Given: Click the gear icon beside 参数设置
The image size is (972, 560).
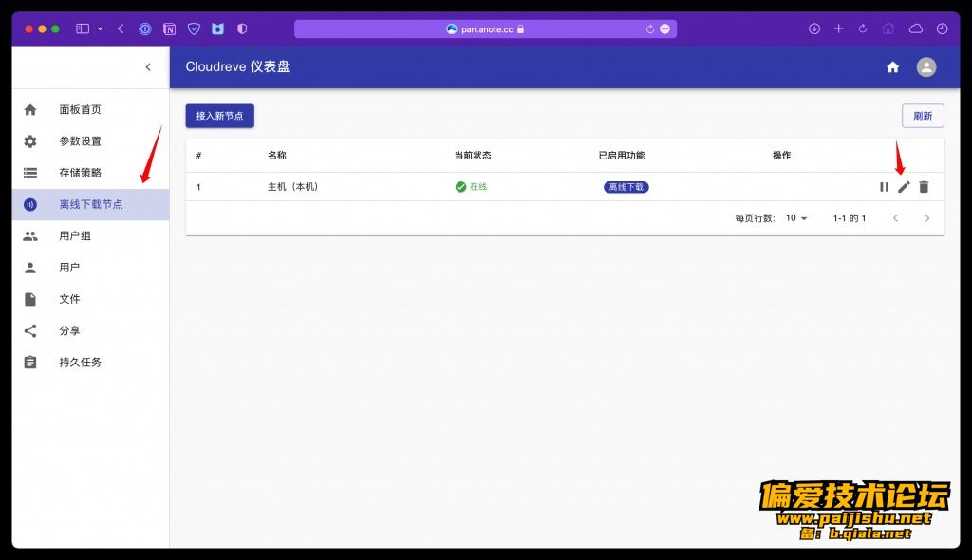Looking at the screenshot, I should click(x=30, y=141).
